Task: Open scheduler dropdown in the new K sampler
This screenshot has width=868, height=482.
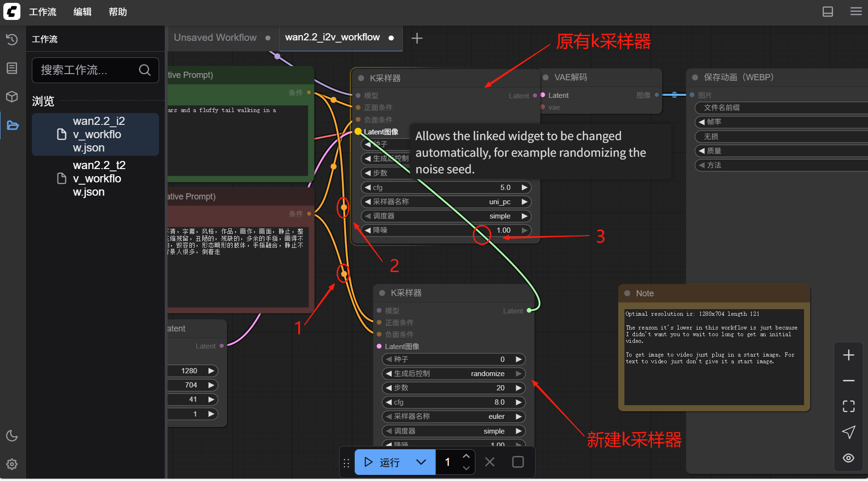Action: (453, 431)
